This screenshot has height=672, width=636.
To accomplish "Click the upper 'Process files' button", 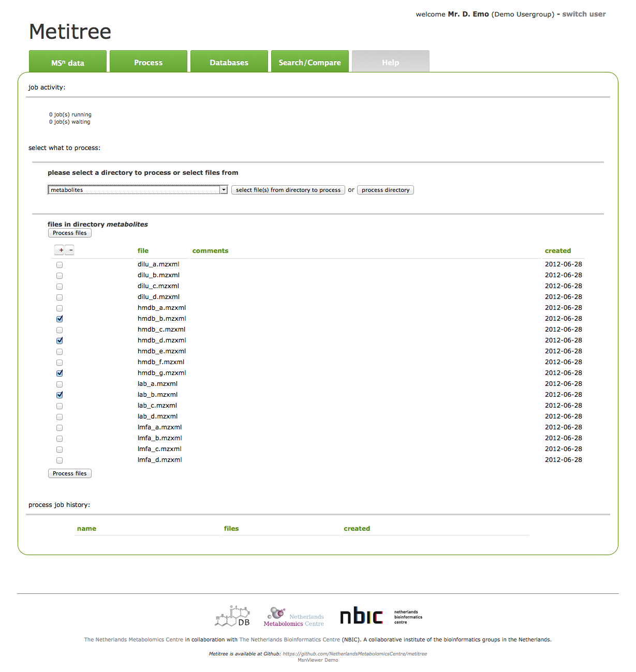I will [x=70, y=233].
